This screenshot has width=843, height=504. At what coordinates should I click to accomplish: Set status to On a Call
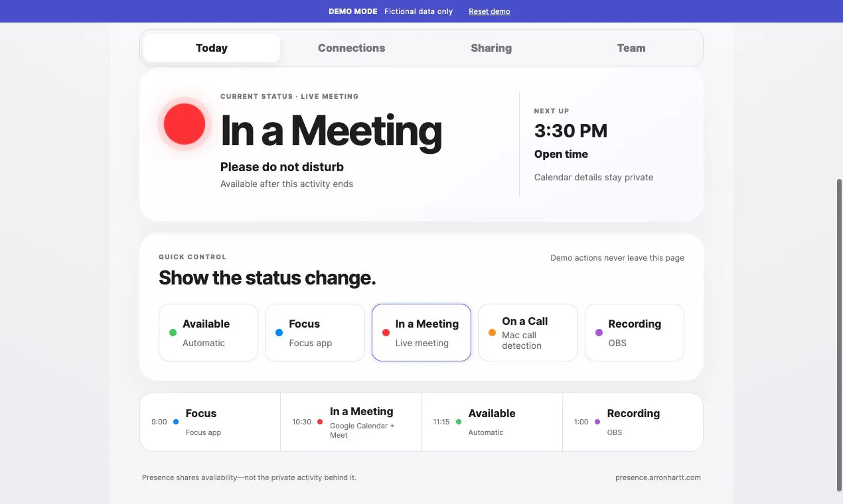coord(528,332)
